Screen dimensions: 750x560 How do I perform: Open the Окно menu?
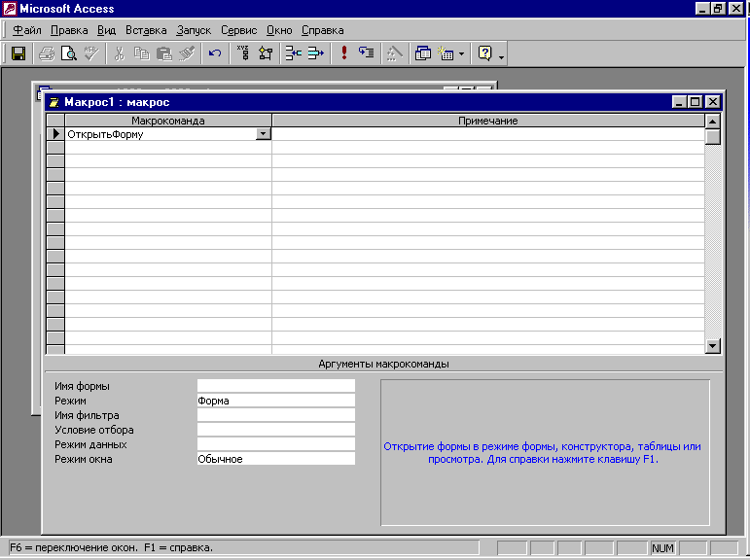click(x=279, y=30)
